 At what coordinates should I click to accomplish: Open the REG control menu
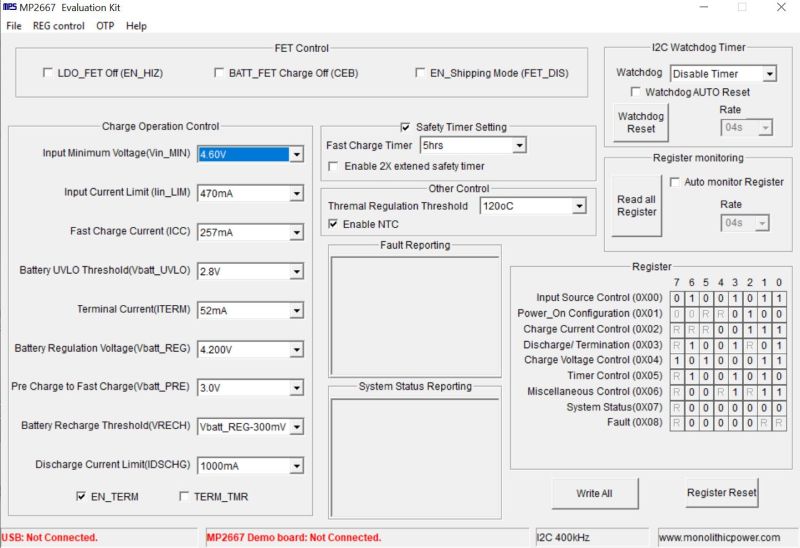[x=59, y=26]
